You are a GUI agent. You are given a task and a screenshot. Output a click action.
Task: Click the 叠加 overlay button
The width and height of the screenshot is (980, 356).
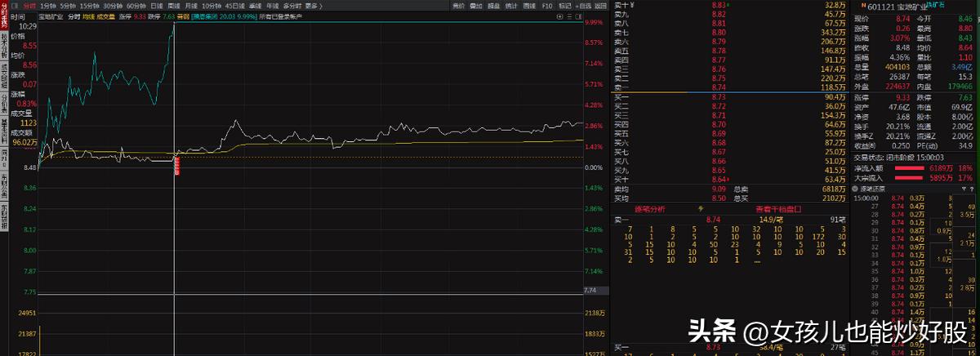click(477, 6)
